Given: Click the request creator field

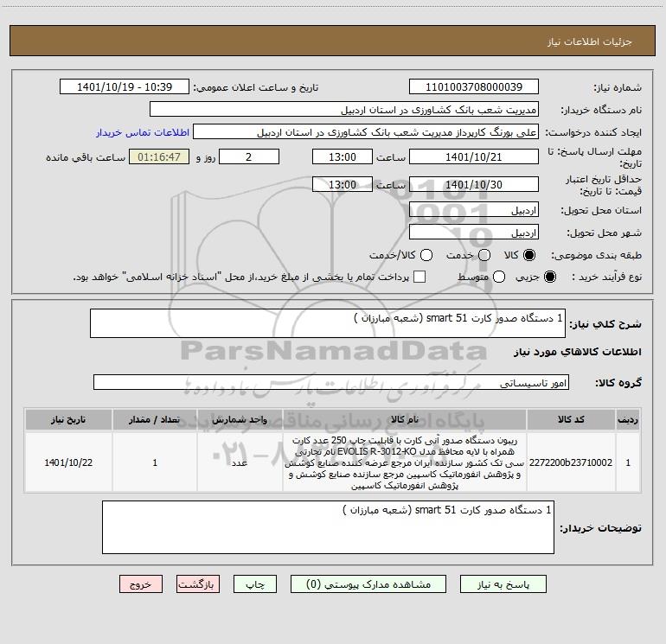Looking at the screenshot, I should pyautogui.click(x=366, y=131).
